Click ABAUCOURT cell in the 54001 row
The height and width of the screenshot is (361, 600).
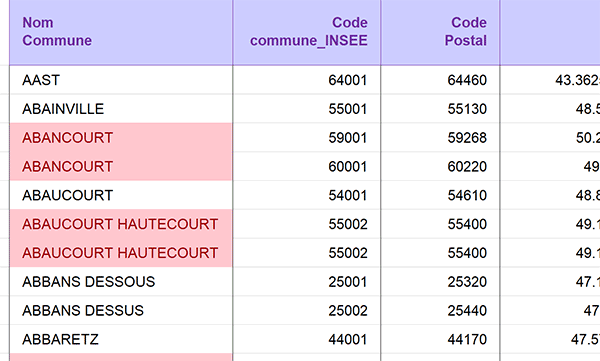click(x=121, y=195)
